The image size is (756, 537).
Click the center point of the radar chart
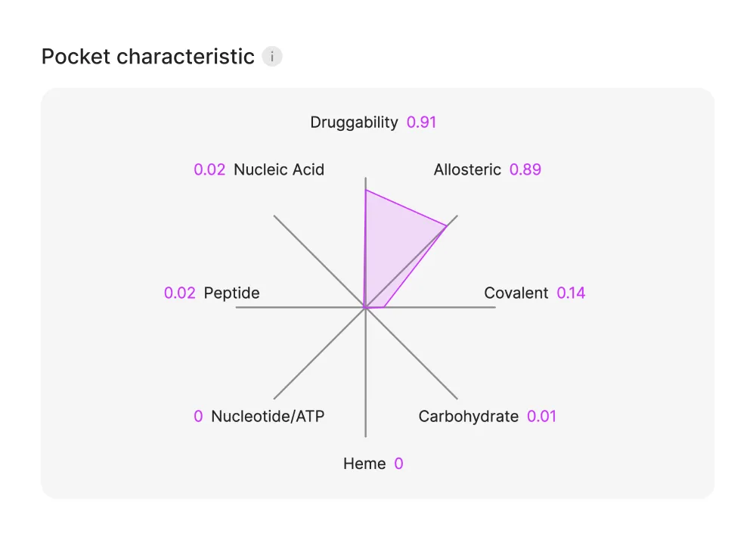(x=366, y=308)
